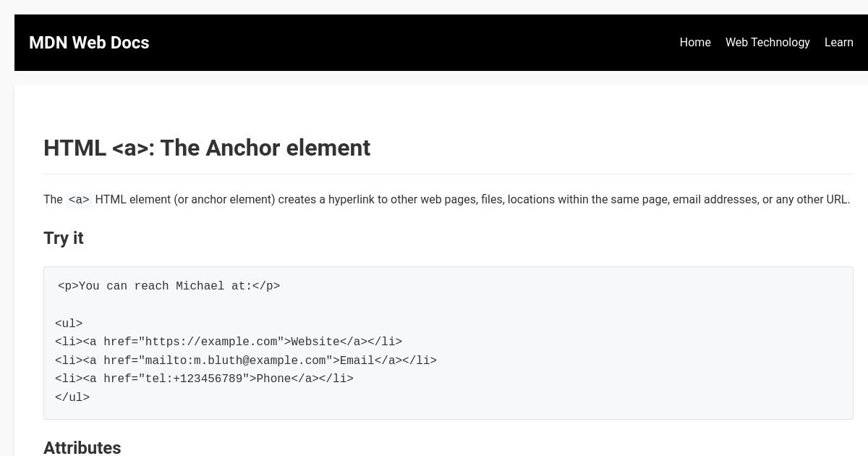Screen dimensions: 868x456
Task: Click the closing </ul> tag in code
Action: tap(72, 397)
